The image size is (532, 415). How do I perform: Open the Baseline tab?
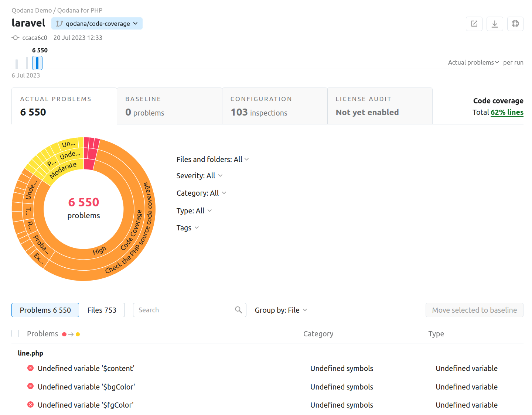(x=169, y=106)
